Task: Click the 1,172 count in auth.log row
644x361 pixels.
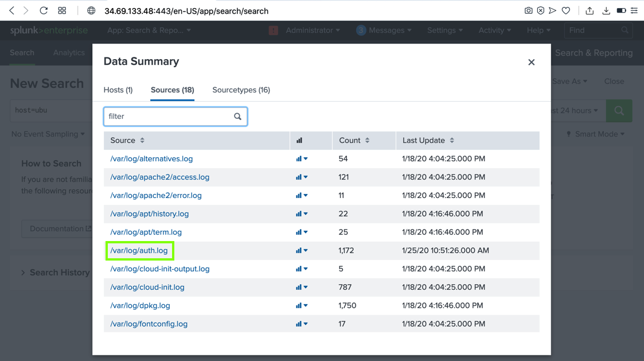Action: coord(346,250)
